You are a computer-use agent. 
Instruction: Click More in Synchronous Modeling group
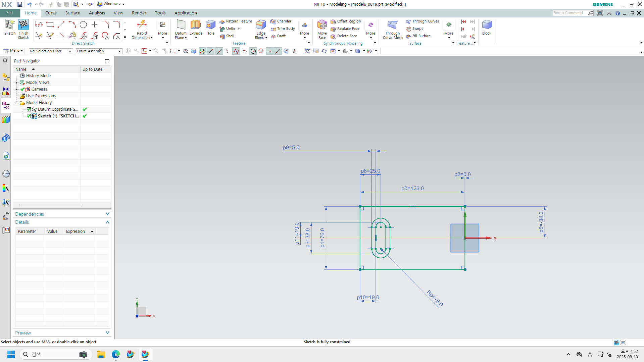[370, 30]
